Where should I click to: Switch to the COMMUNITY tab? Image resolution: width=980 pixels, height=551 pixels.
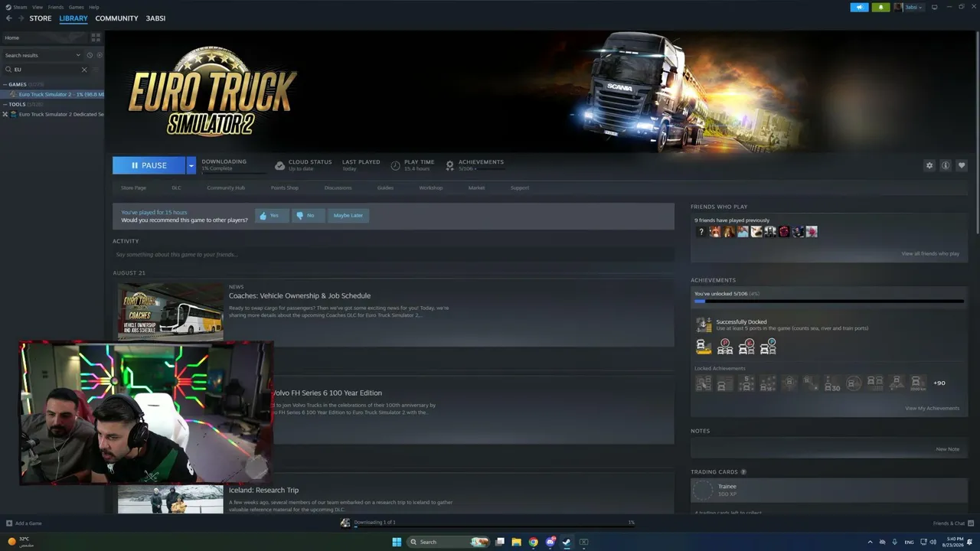(116, 18)
